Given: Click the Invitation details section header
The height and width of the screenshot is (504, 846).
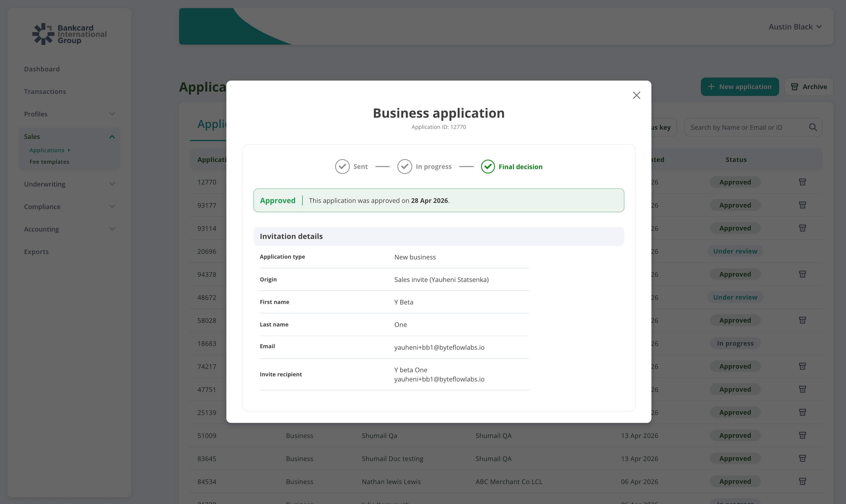Looking at the screenshot, I should coord(438,236).
